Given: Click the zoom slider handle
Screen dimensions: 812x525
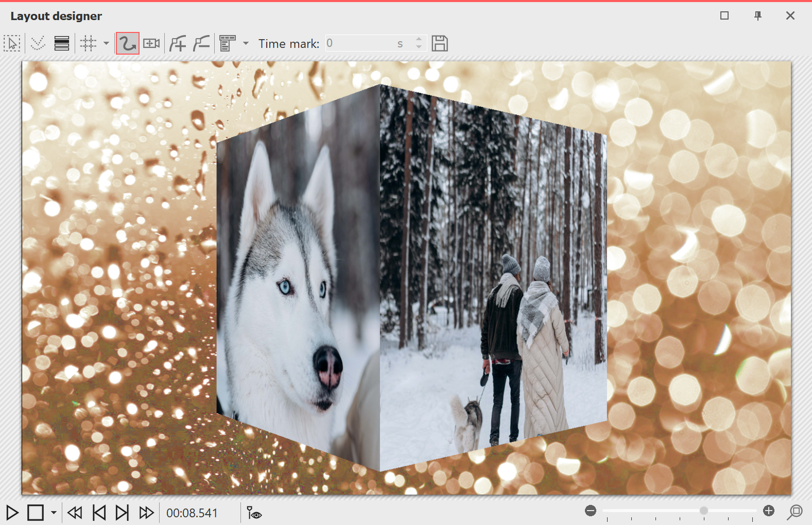Looking at the screenshot, I should [x=703, y=511].
